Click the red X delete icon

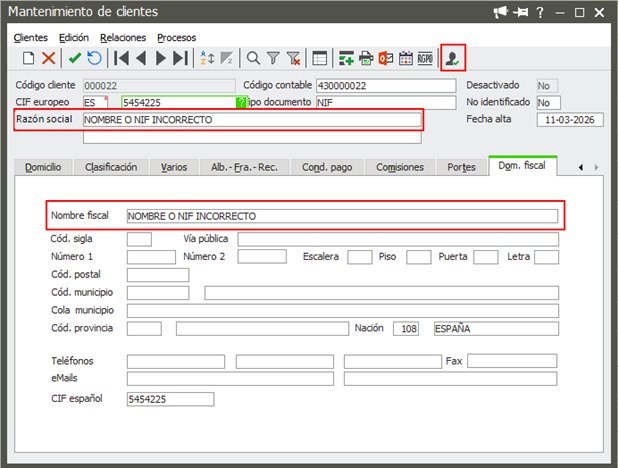pos(48,58)
